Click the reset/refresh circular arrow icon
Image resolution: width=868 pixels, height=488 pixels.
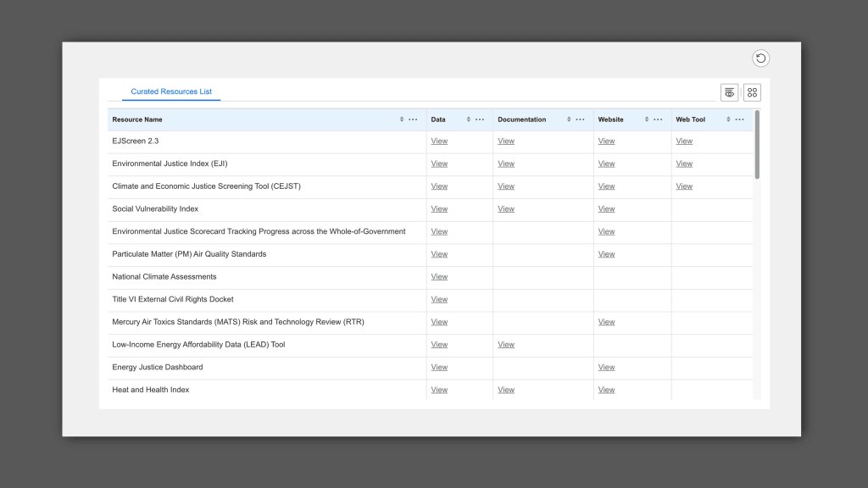click(x=760, y=58)
